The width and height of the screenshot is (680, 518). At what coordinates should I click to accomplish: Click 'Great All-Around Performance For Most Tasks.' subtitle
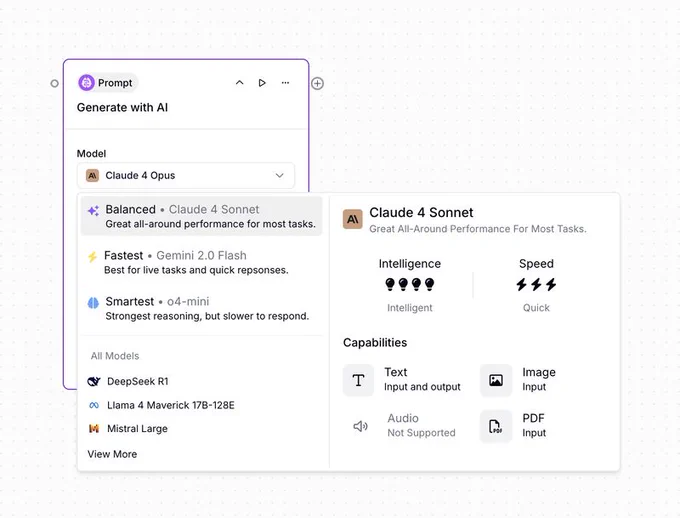pos(478,229)
